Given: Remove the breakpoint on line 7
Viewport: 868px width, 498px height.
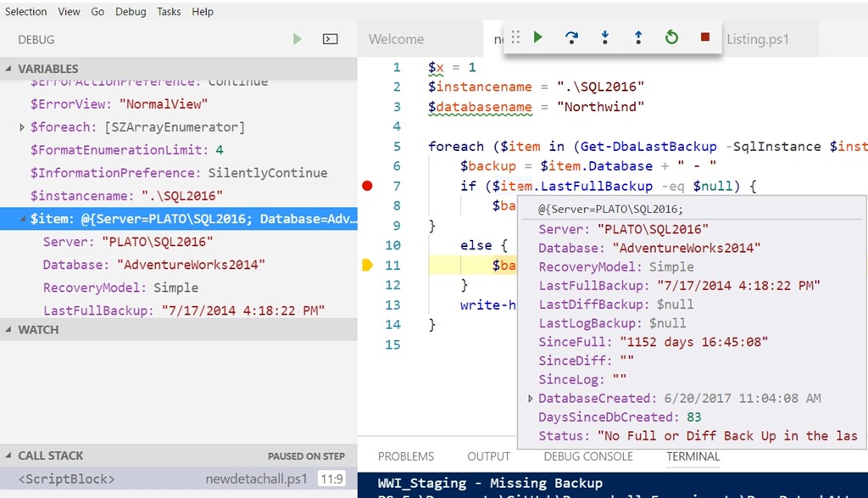Looking at the screenshot, I should pyautogui.click(x=367, y=186).
